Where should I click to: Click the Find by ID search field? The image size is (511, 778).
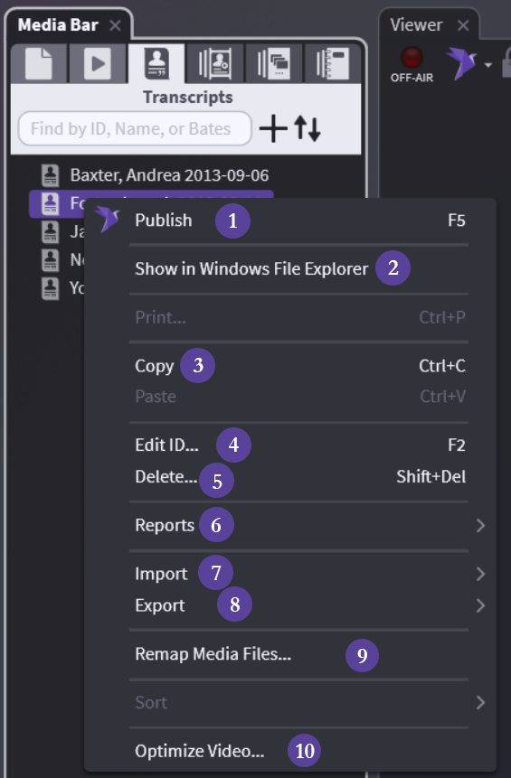click(x=135, y=129)
